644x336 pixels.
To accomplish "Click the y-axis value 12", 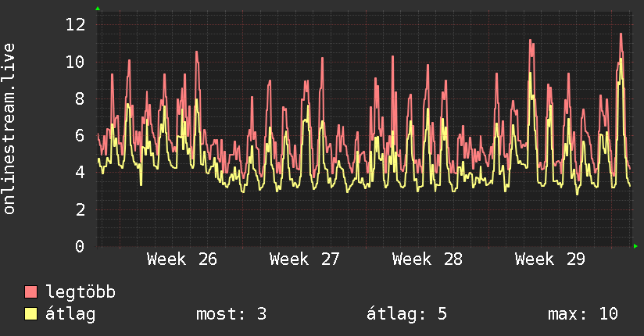I will [x=76, y=25].
